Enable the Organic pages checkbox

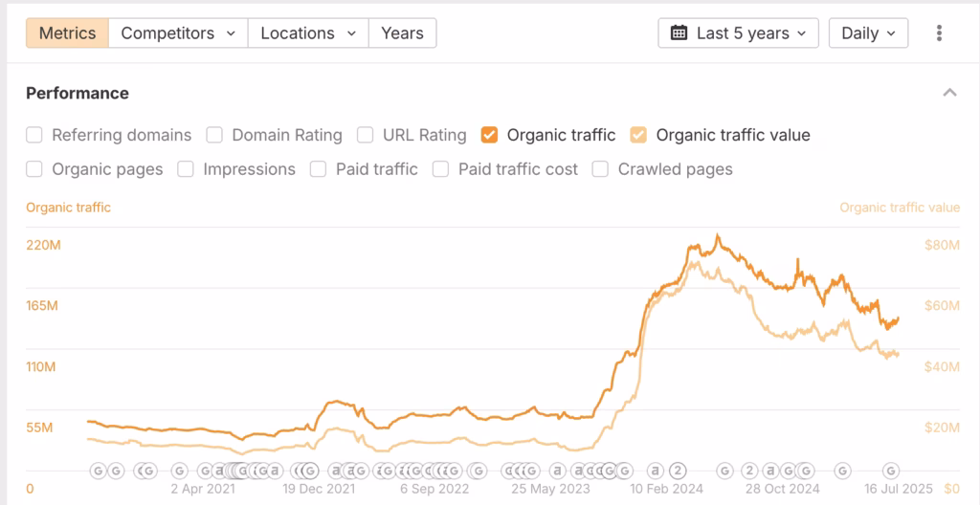click(34, 169)
